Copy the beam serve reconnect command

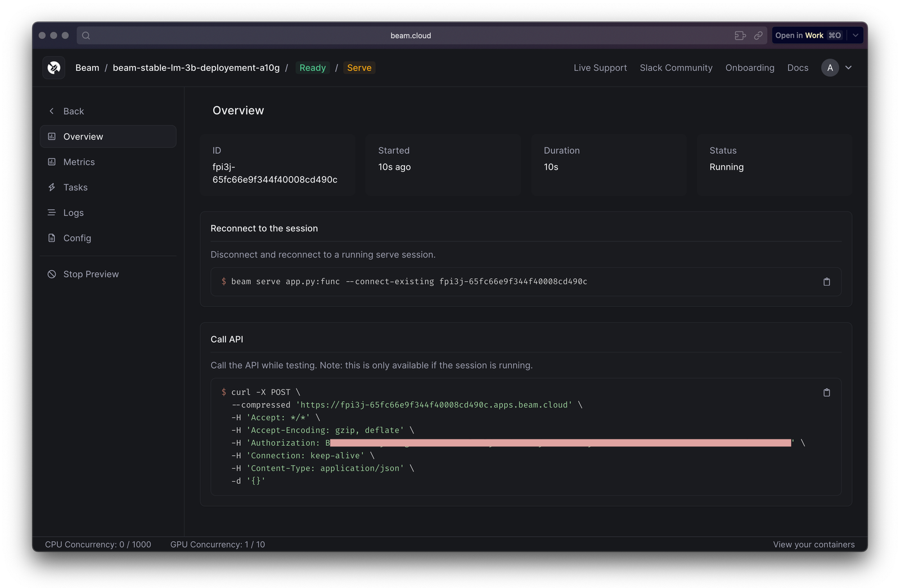826,282
